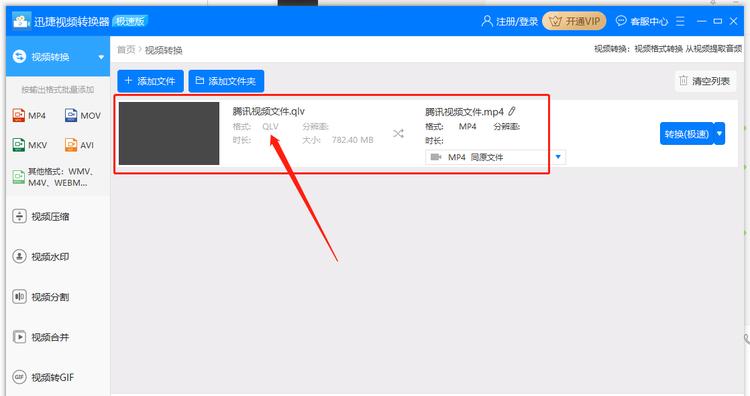This screenshot has height=396, width=750.
Task: Pick the MKV format icon
Action: (x=19, y=144)
